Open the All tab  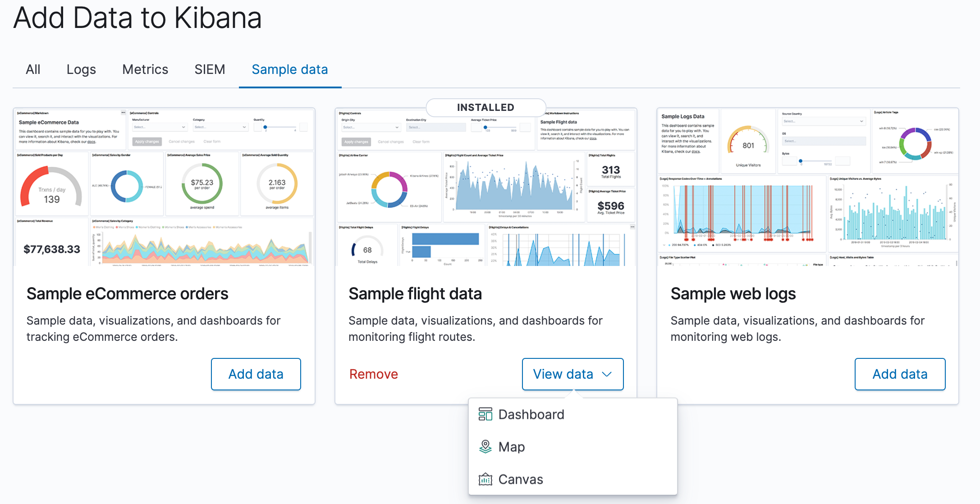(x=33, y=69)
